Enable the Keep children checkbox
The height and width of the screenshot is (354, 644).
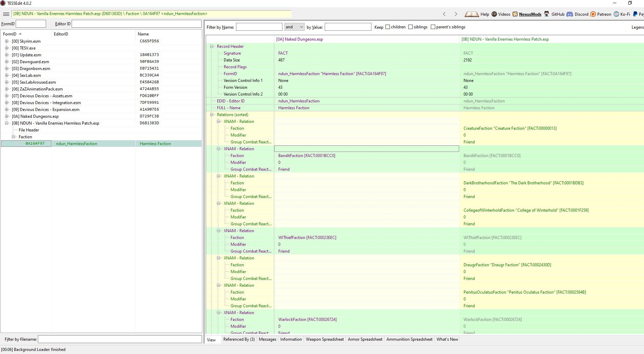point(387,27)
